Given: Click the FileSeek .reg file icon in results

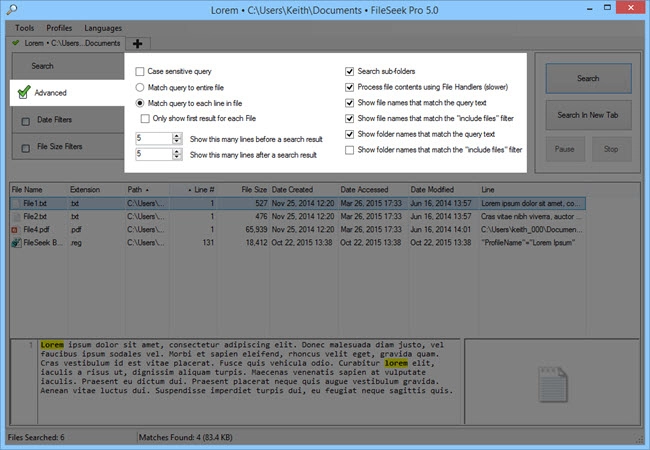Looking at the screenshot, I should point(16,243).
